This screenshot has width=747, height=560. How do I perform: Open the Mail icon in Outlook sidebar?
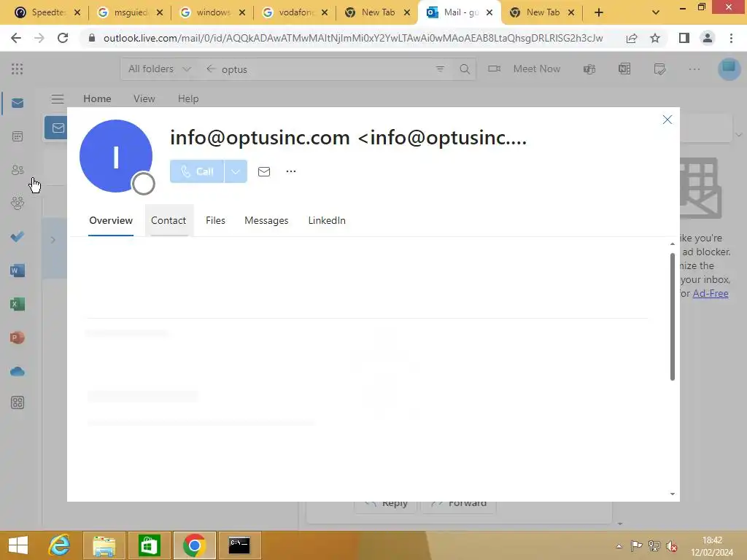pyautogui.click(x=18, y=104)
